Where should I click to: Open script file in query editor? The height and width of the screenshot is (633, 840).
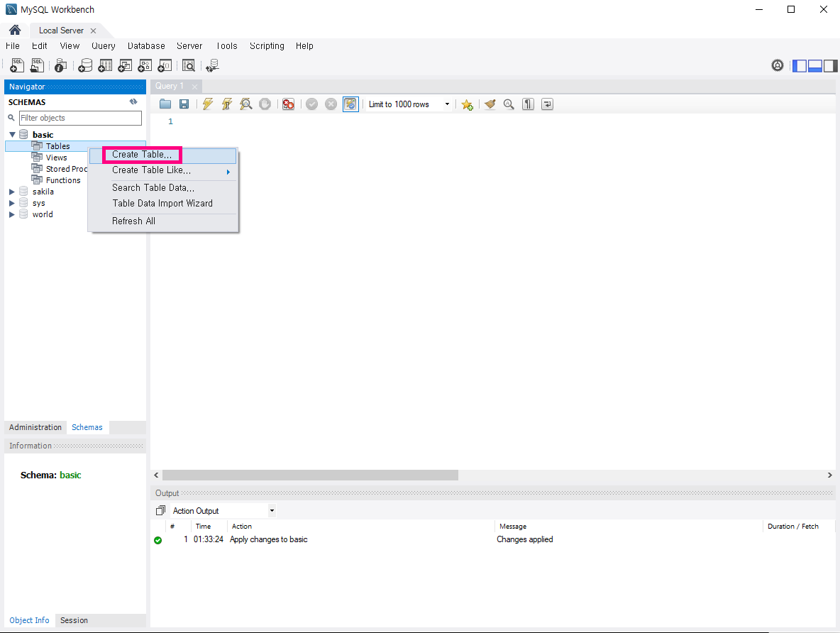point(165,104)
